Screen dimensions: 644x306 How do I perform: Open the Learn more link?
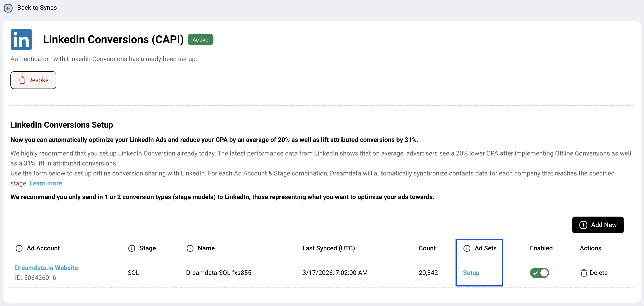(47, 183)
